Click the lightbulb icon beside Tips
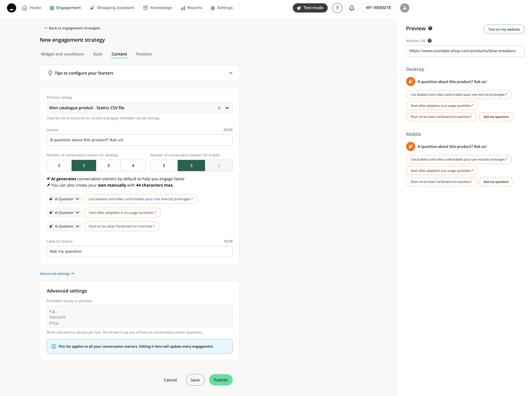The height and width of the screenshot is (396, 532). 50,73
